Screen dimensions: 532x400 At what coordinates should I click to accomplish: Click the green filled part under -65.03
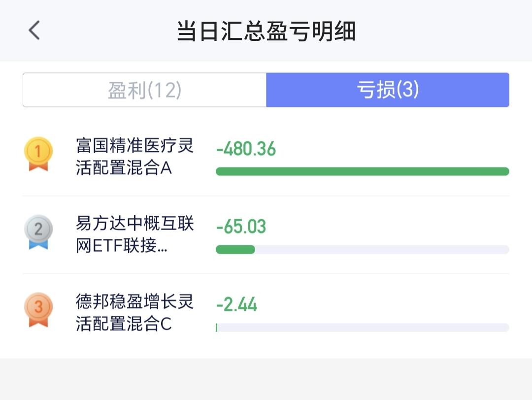point(235,249)
